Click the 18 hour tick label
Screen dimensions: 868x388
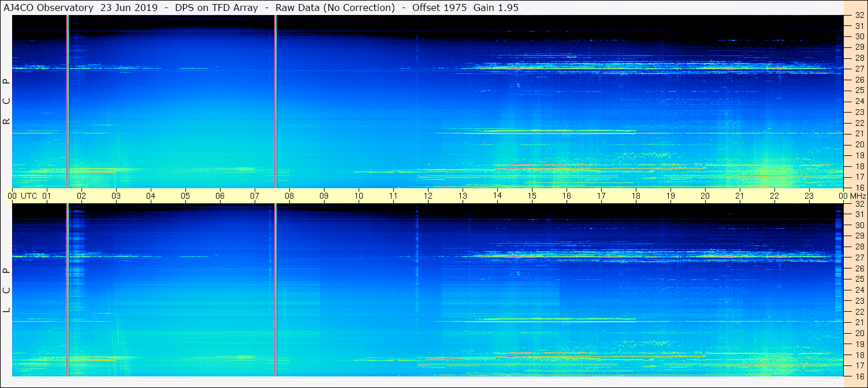click(x=636, y=196)
